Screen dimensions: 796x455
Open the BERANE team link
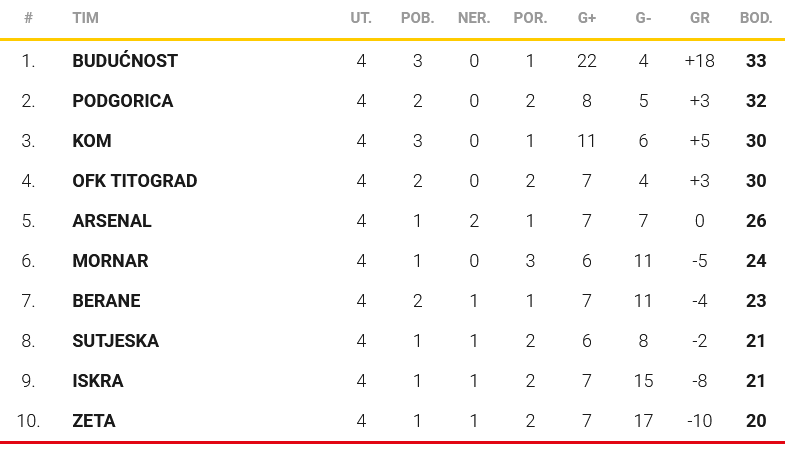point(107,301)
